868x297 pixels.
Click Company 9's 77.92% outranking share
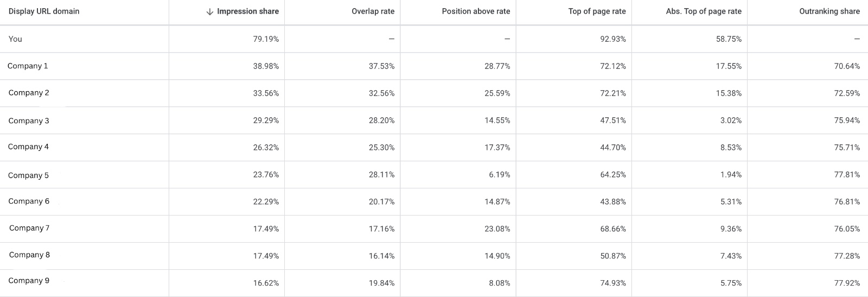tap(847, 283)
